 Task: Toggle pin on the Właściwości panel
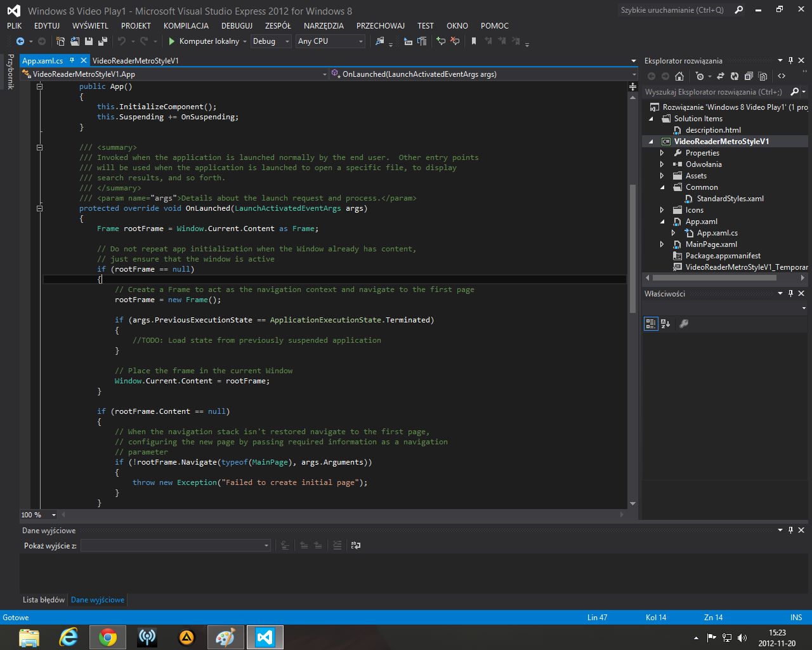tap(790, 293)
